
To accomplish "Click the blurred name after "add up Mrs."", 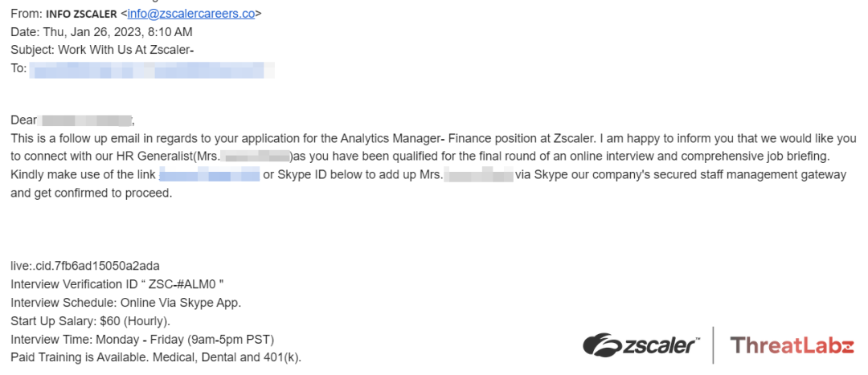I will pyautogui.click(x=478, y=175).
